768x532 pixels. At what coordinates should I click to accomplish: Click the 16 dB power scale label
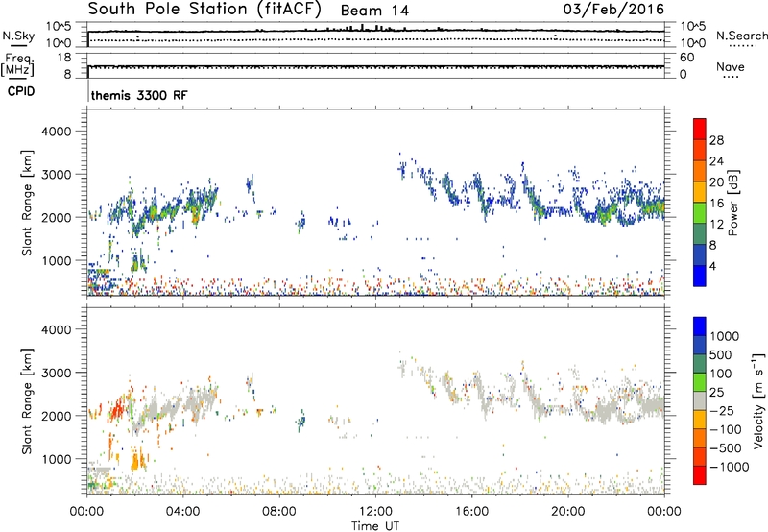(716, 204)
